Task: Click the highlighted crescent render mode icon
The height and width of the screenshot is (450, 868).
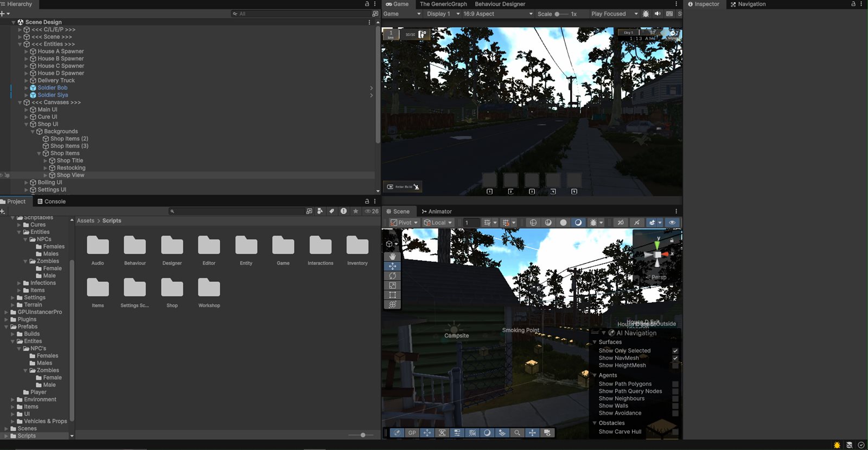Action: click(x=578, y=222)
